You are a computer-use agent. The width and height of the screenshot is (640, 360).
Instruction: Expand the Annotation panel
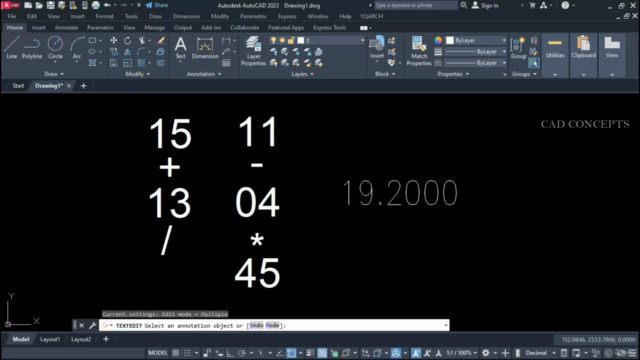click(204, 74)
